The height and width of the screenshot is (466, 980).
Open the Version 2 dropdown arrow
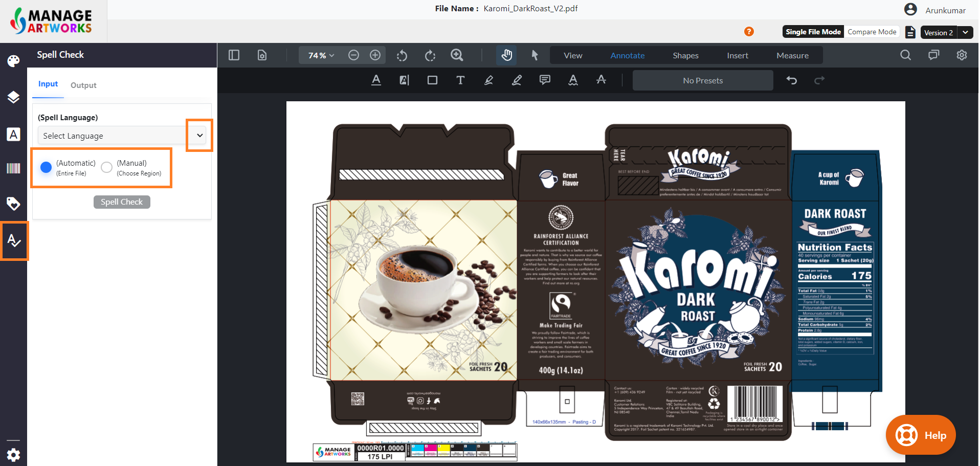(965, 32)
